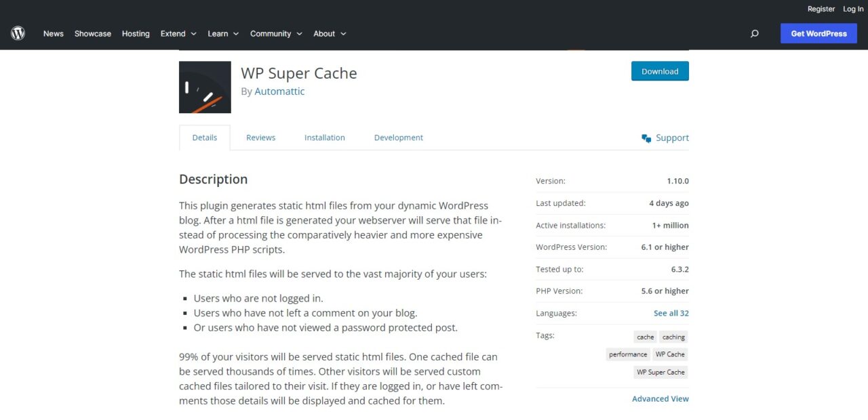Open the Support link text
The width and height of the screenshot is (868, 420).
[672, 138]
